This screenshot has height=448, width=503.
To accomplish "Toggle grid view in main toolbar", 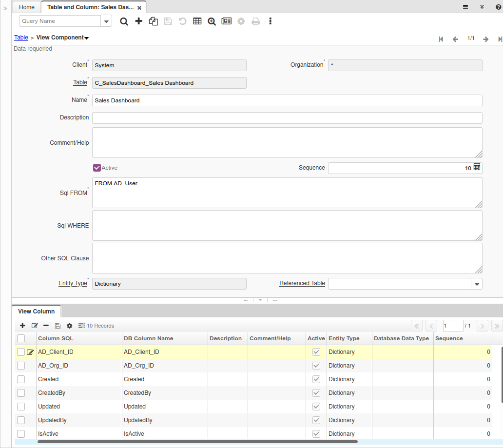I will (197, 21).
